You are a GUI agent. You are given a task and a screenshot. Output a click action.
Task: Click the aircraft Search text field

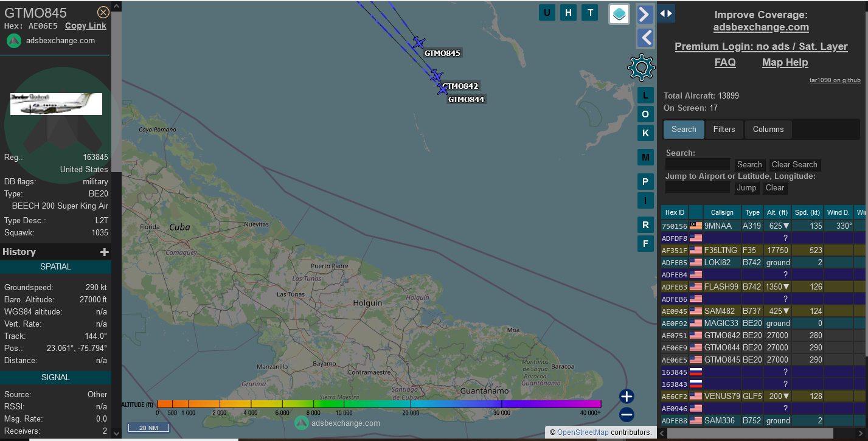[x=697, y=164]
